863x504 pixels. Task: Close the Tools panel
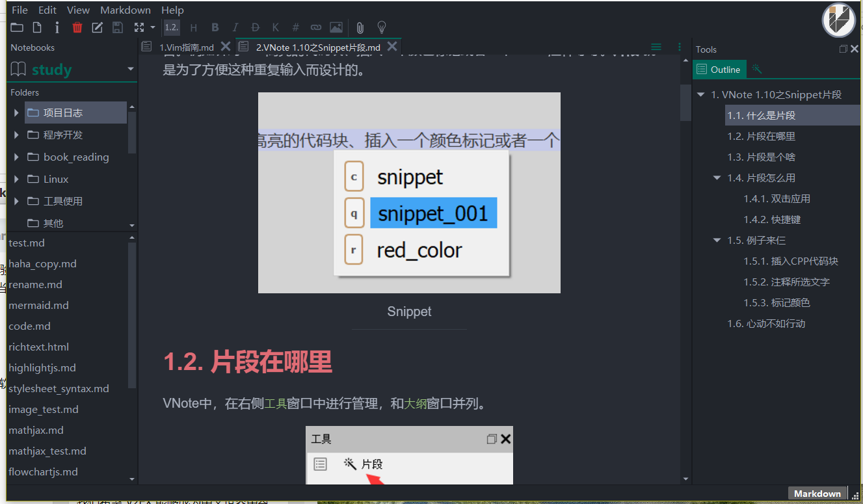(854, 49)
